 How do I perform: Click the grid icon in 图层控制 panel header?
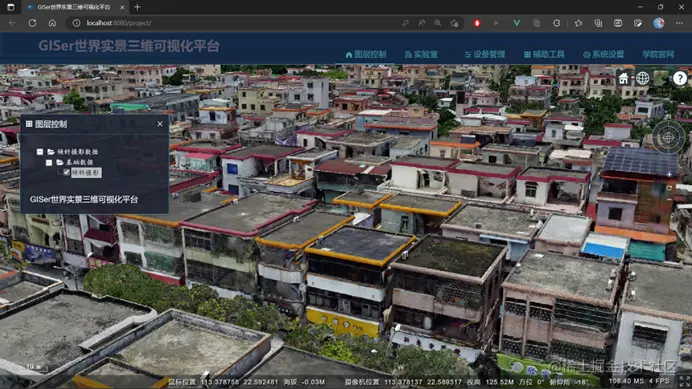tap(29, 124)
